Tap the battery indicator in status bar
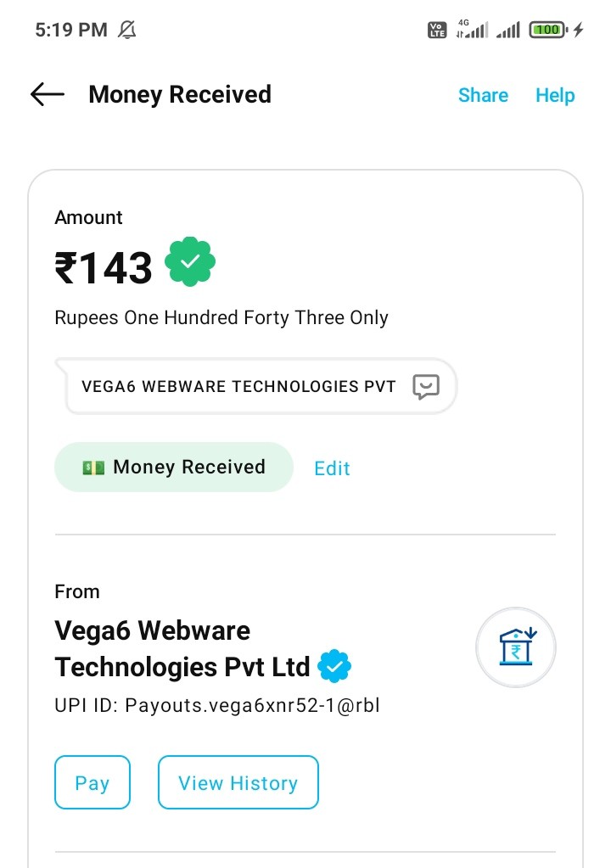 [548, 31]
